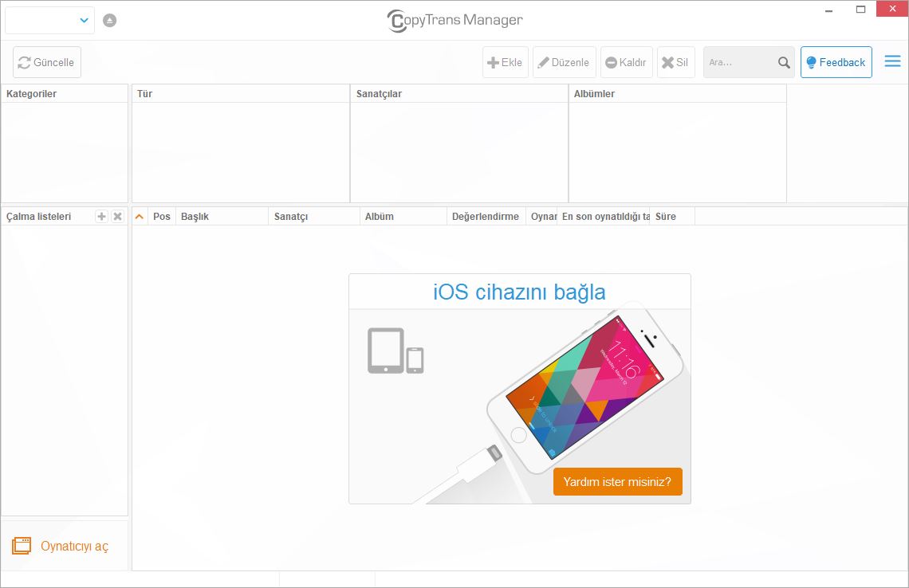This screenshot has height=588, width=909.
Task: Click the Düzenle edit button
Action: pos(564,62)
